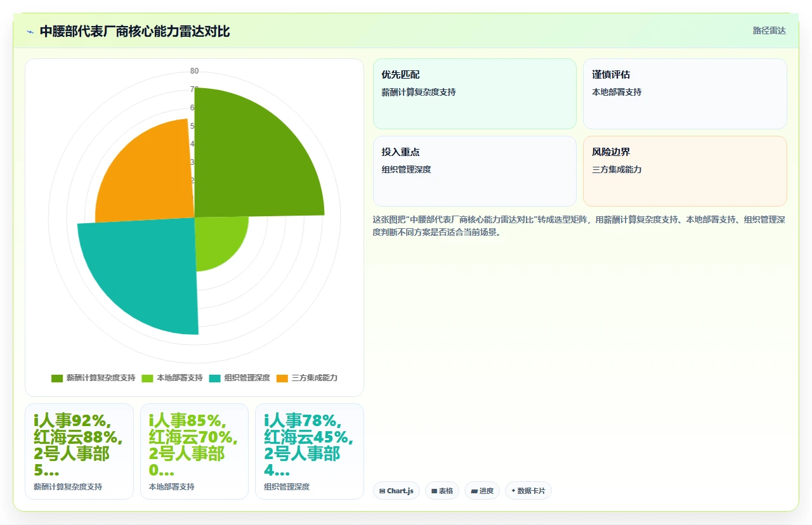This screenshot has width=812, height=525.
Task: Click 三方集成能力 text in 风险边界 card
Action: (x=617, y=169)
